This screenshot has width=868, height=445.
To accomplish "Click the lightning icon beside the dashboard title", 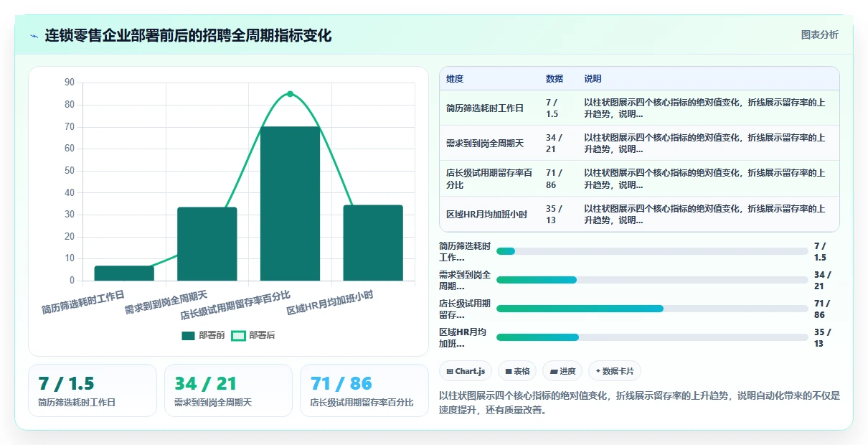I will (34, 36).
